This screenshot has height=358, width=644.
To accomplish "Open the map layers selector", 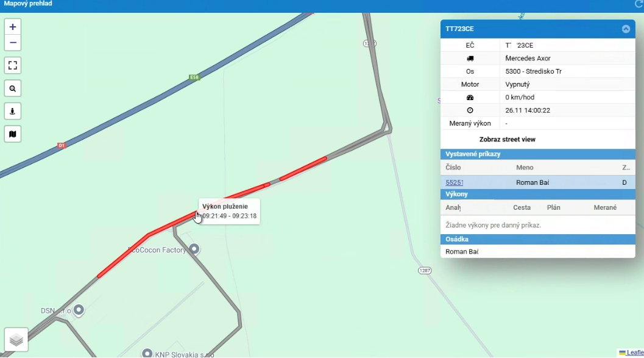I will click(x=16, y=340).
